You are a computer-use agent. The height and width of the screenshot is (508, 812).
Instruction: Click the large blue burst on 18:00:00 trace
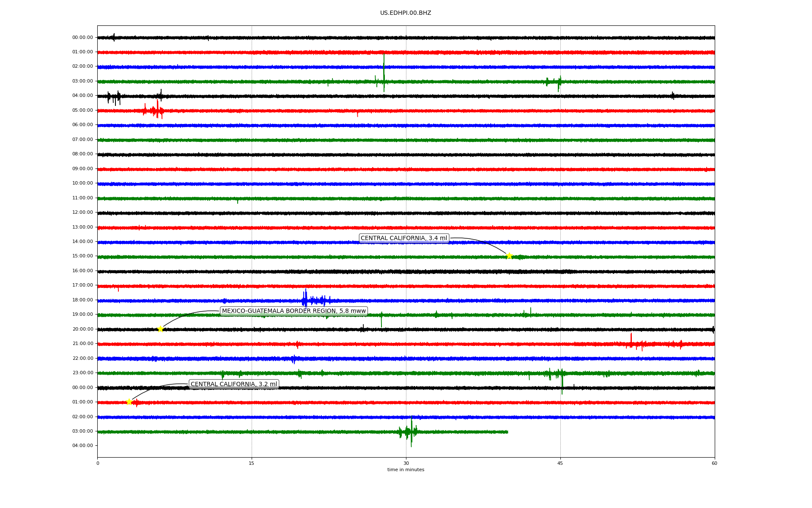tap(305, 300)
